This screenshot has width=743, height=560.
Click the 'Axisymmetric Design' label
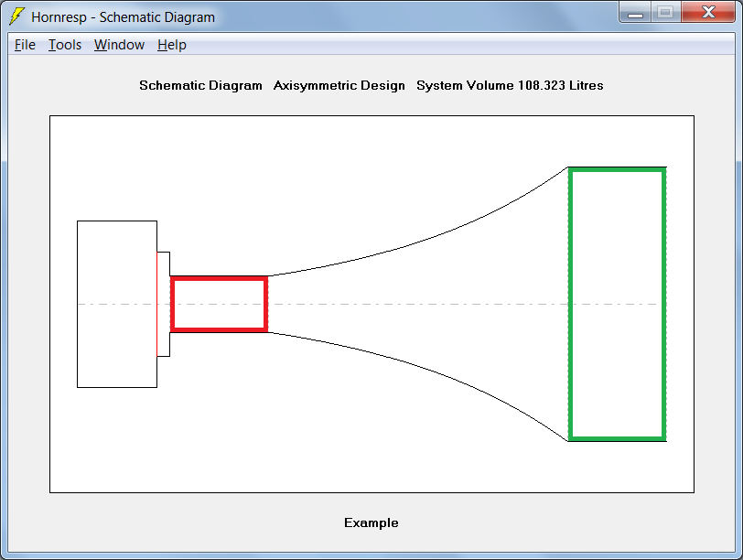(x=339, y=85)
